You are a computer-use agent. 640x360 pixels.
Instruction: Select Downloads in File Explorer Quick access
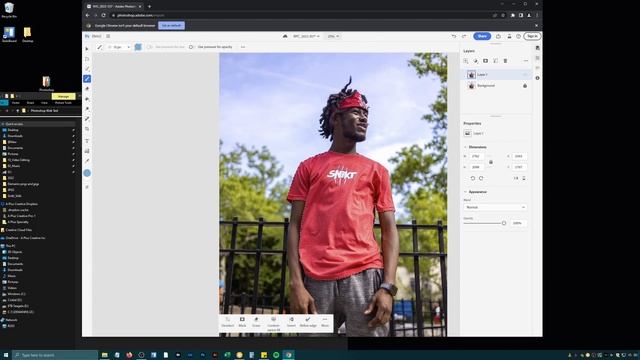(x=15, y=136)
